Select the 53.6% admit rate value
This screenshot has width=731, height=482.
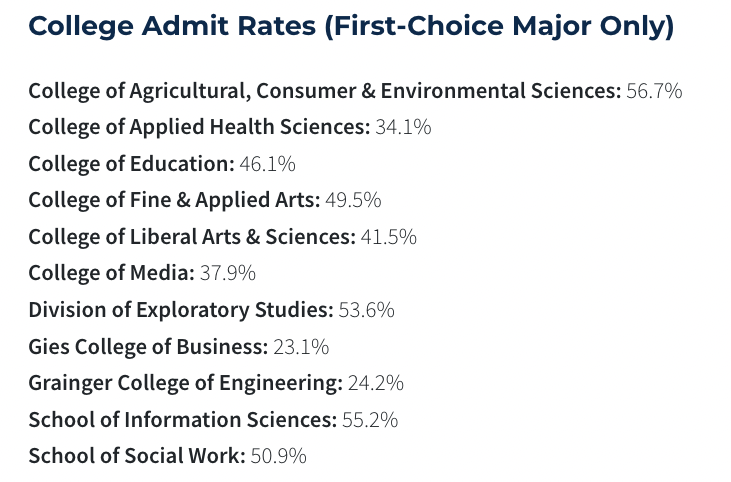click(367, 310)
